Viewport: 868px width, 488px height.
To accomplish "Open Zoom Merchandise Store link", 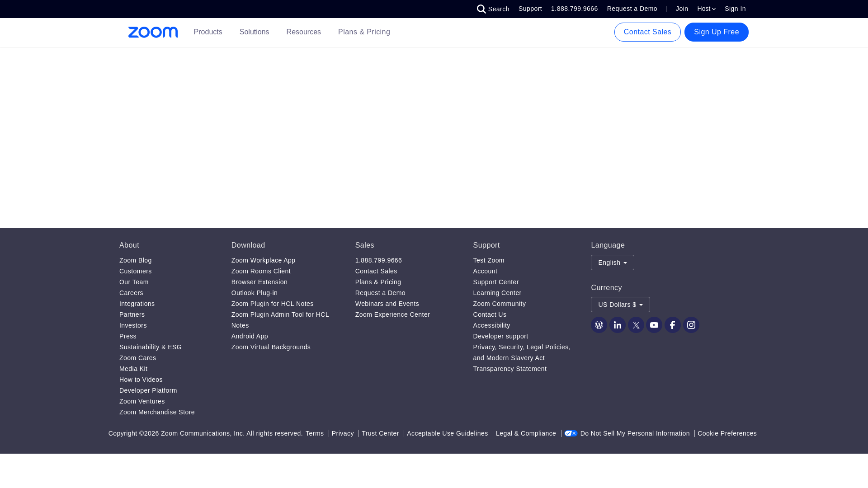I will point(157,412).
